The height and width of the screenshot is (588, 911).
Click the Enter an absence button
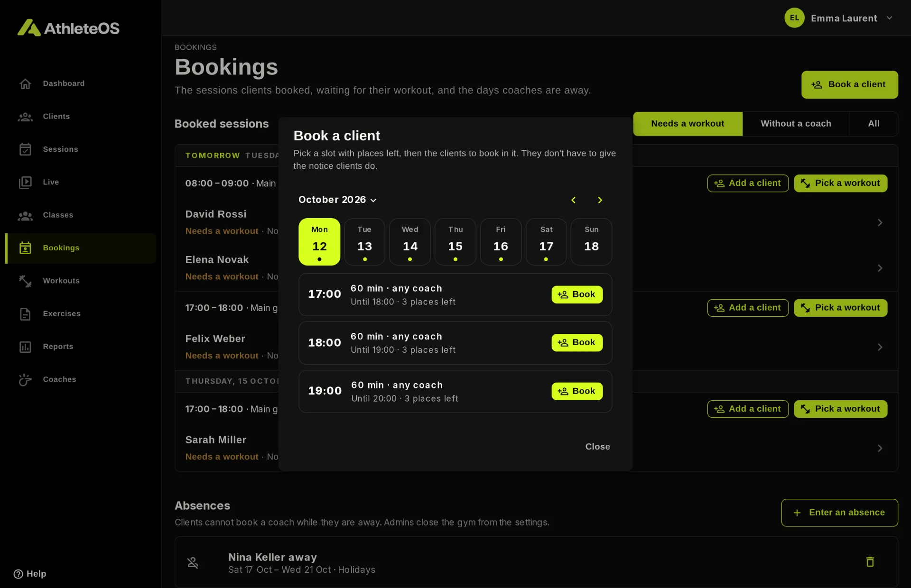[839, 513]
